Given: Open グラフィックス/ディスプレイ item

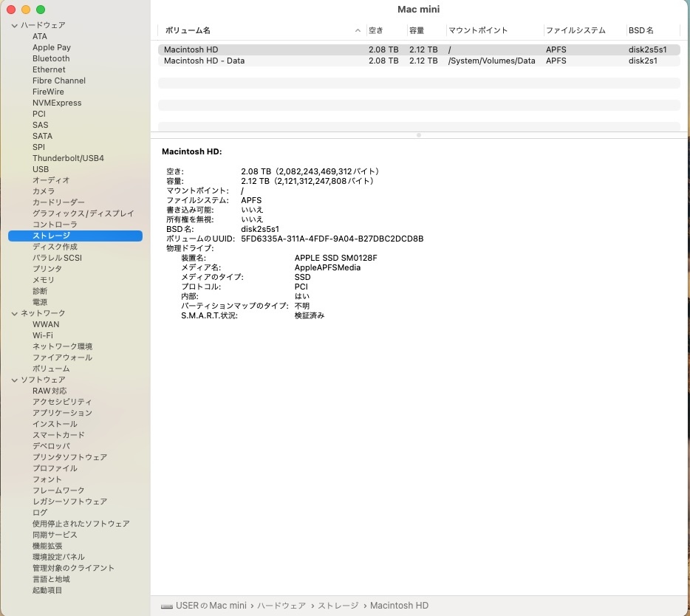Looking at the screenshot, I should pos(83,213).
